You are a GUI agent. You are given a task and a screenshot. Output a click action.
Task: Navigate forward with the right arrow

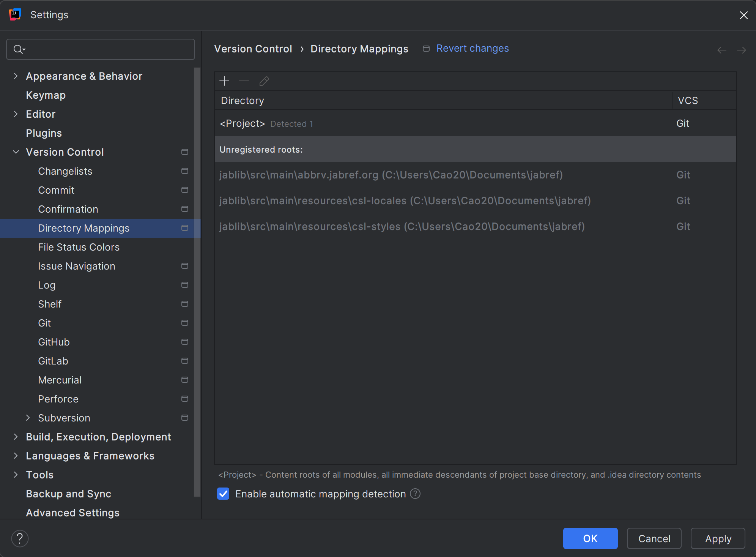pos(741,50)
